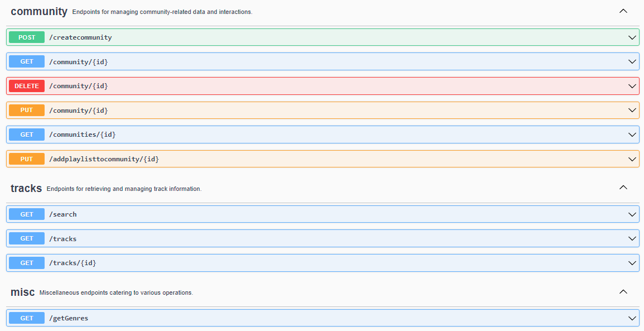The height and width of the screenshot is (331, 644).
Task: Expand the DELETE /community/{id} arrow
Action: [632, 86]
